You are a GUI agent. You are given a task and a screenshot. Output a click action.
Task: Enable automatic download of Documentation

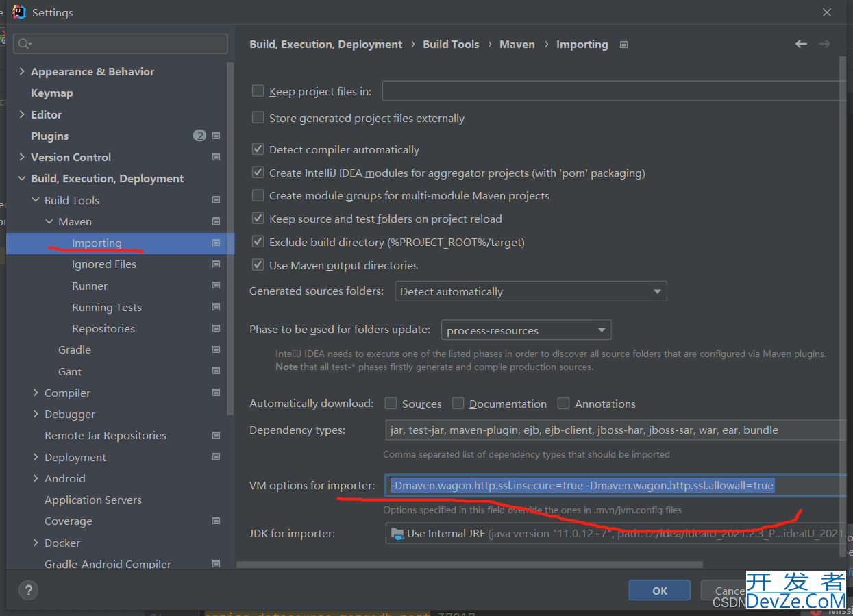(x=458, y=404)
